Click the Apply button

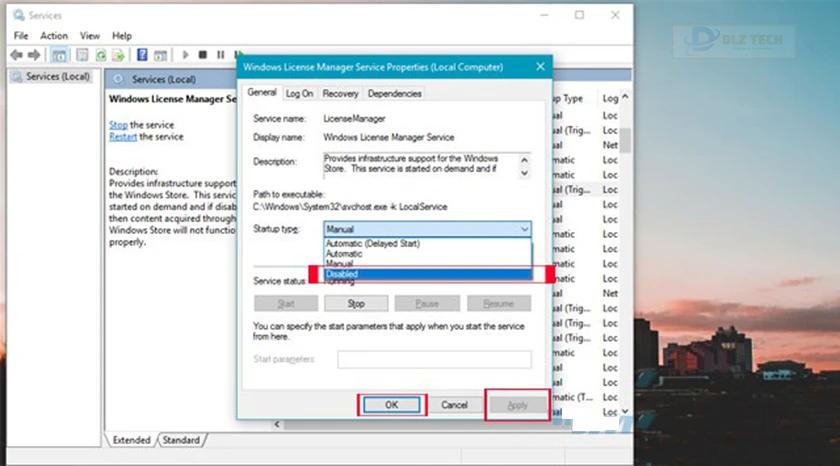(518, 405)
